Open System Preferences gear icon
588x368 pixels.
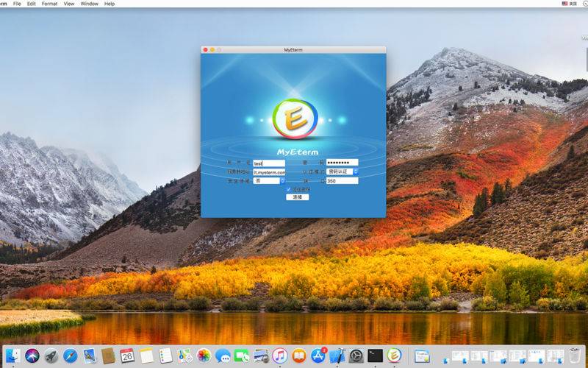point(356,355)
